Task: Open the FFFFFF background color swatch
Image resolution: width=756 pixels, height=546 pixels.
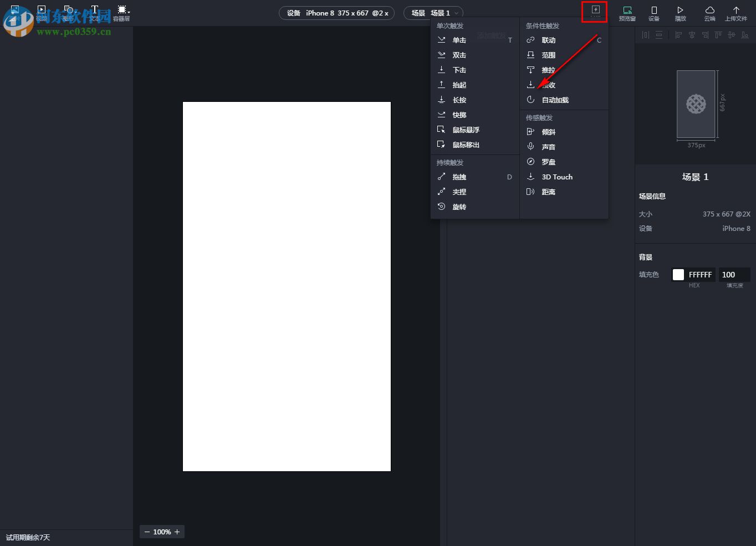Action: click(678, 274)
